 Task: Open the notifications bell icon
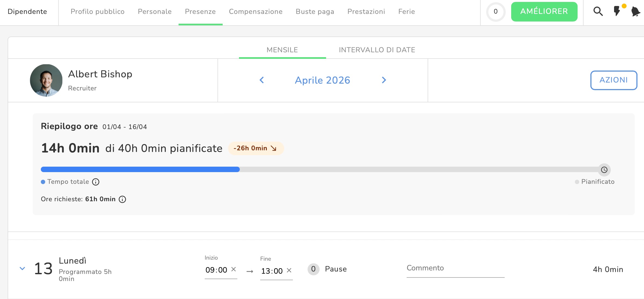click(635, 11)
